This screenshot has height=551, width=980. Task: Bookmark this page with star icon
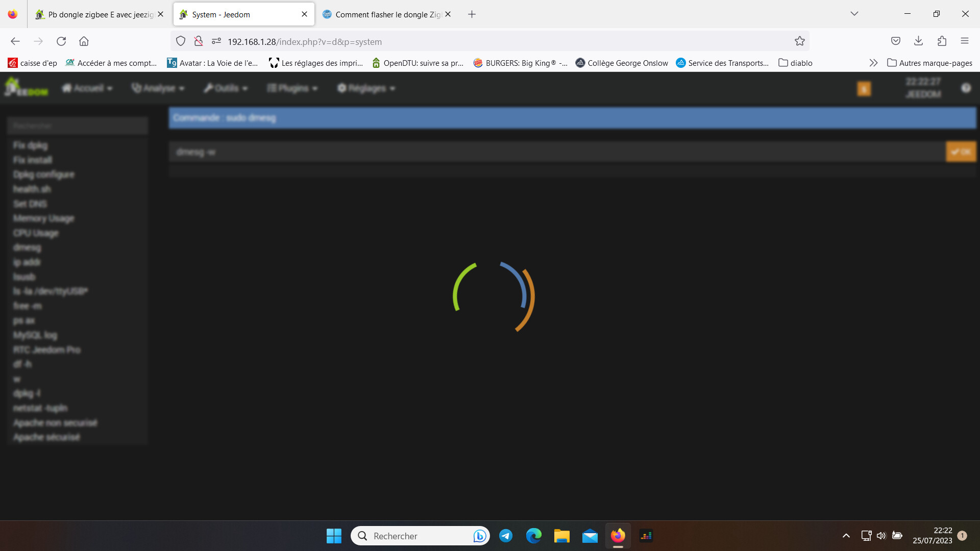click(799, 41)
